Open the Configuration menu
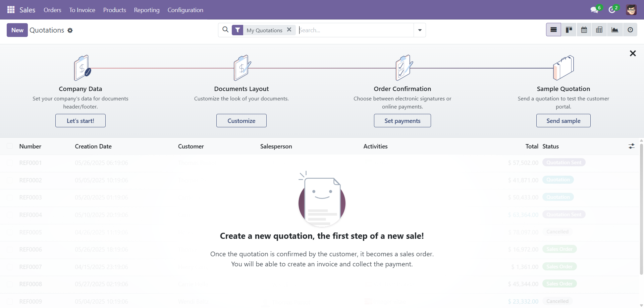 (x=185, y=10)
